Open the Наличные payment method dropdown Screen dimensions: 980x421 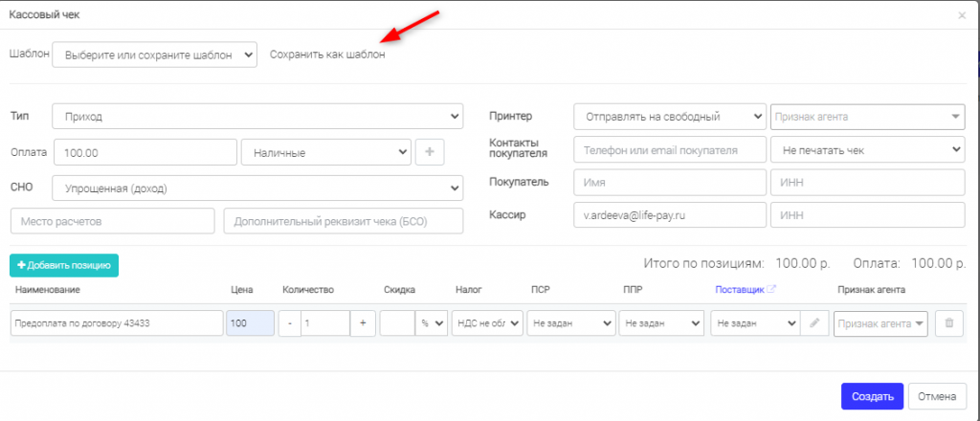point(325,152)
